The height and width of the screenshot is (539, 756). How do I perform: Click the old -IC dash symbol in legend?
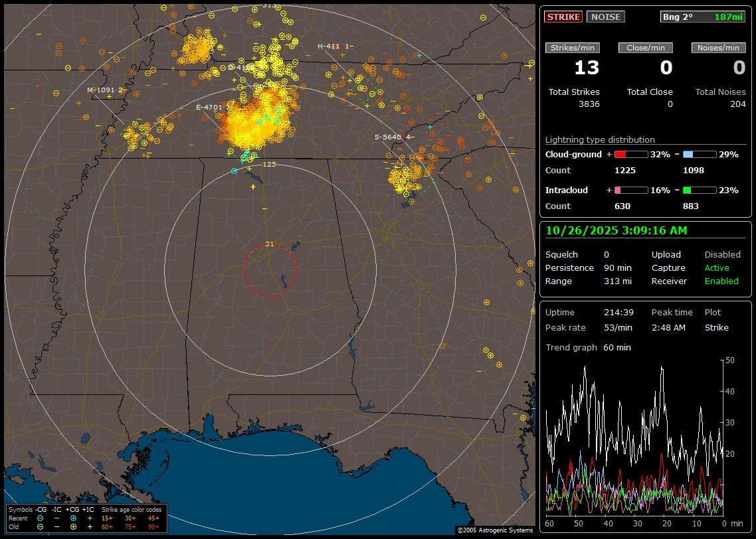tap(56, 526)
